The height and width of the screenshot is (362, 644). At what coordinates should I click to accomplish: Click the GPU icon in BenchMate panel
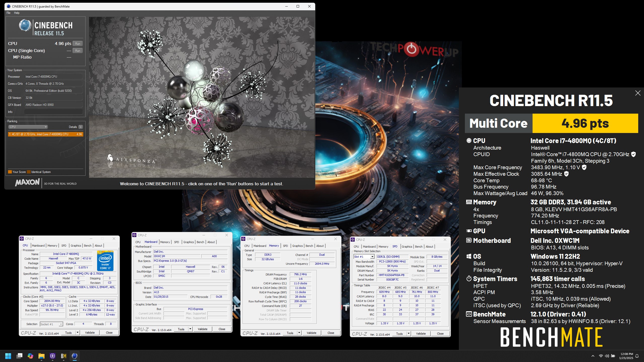pyautogui.click(x=469, y=231)
